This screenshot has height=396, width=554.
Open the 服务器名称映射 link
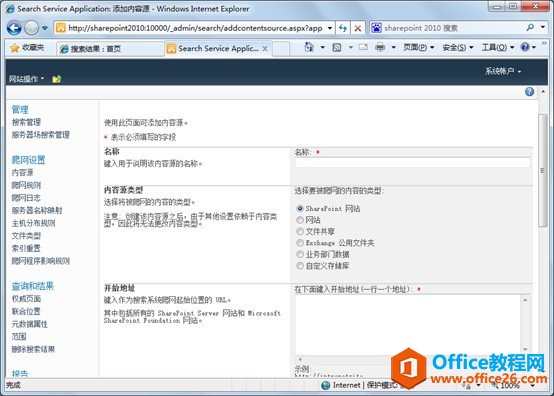point(37,211)
